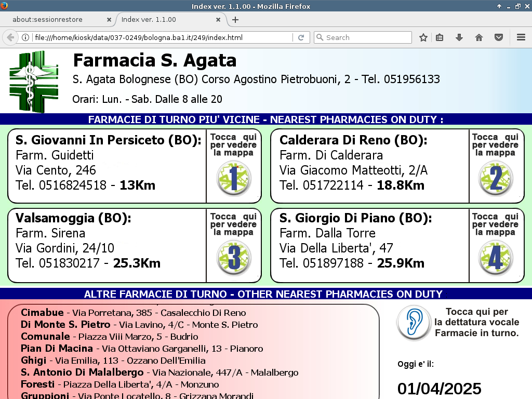
Task: Focus the URL address bar
Action: tap(161, 37)
